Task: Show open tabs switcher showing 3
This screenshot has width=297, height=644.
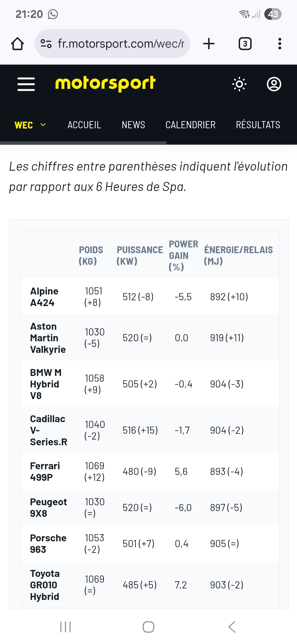Action: (245, 44)
